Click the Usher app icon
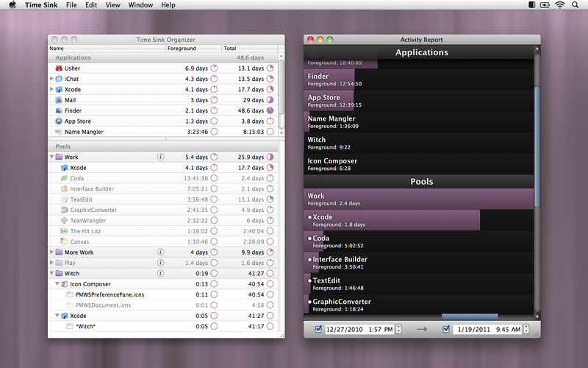588x368 pixels. [57, 68]
